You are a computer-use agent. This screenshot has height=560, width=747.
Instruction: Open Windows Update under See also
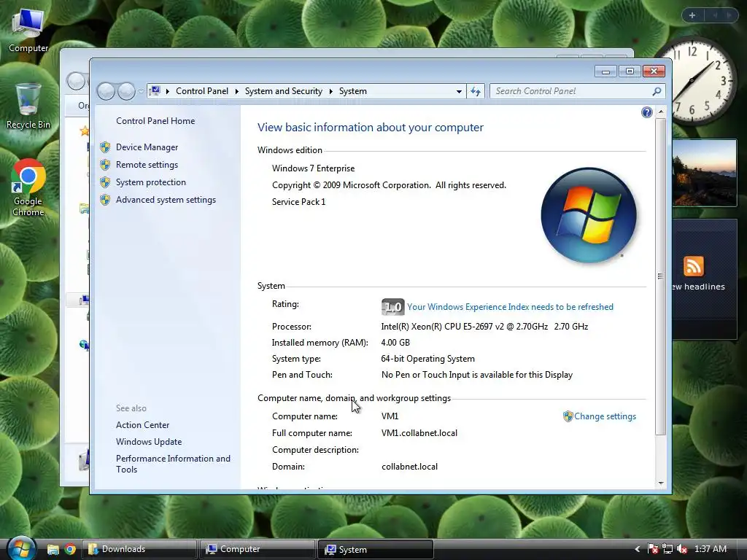149,442
